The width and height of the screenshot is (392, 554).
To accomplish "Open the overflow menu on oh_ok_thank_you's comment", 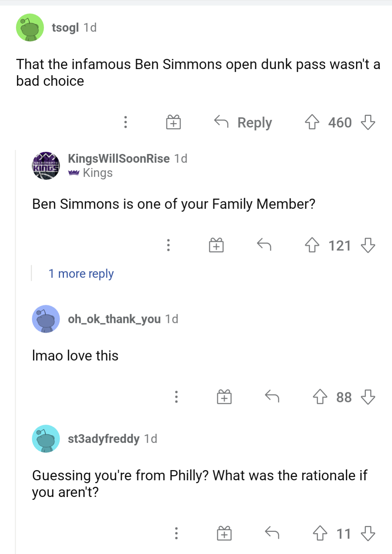I will coord(177,397).
